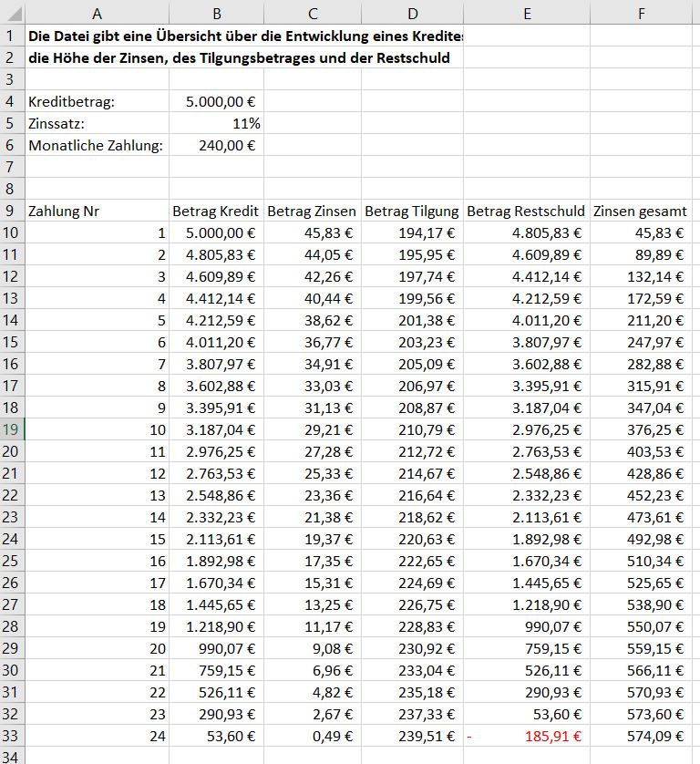Screen dimensions: 700x764
Task: Click the final total interest cell 574,09 €
Action: 643,736
